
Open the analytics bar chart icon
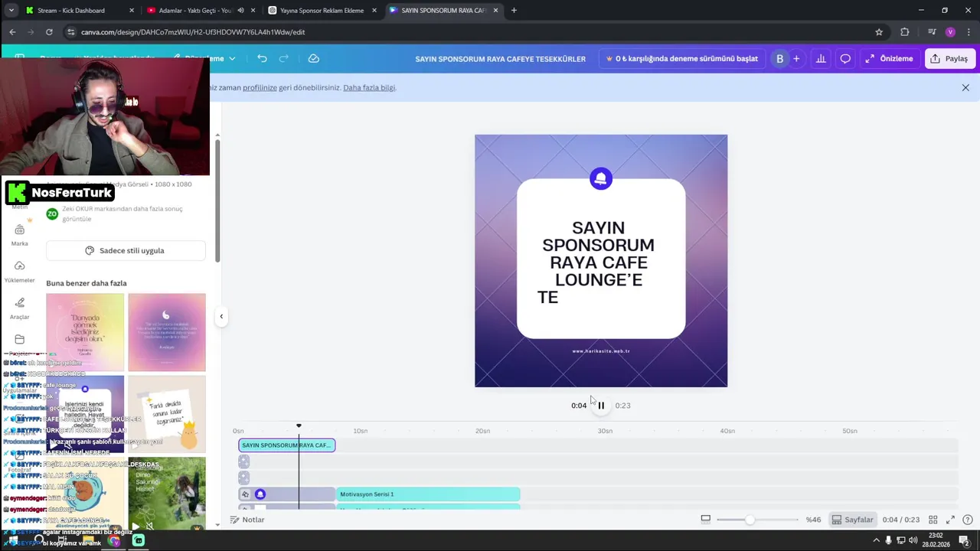tap(821, 58)
